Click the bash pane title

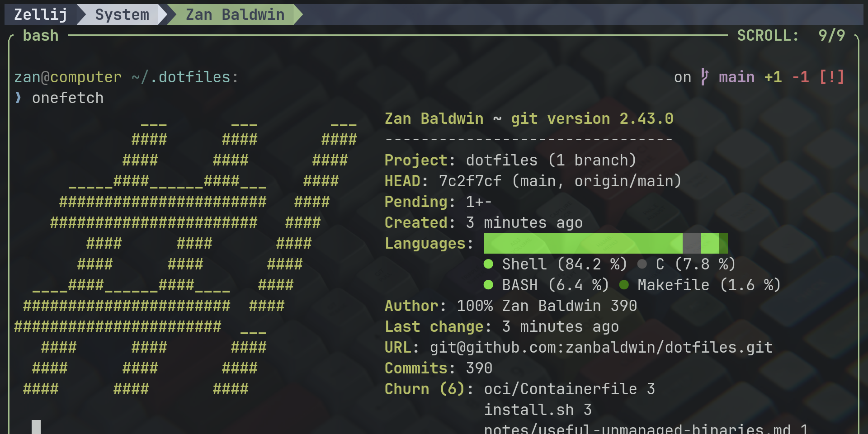tap(41, 35)
